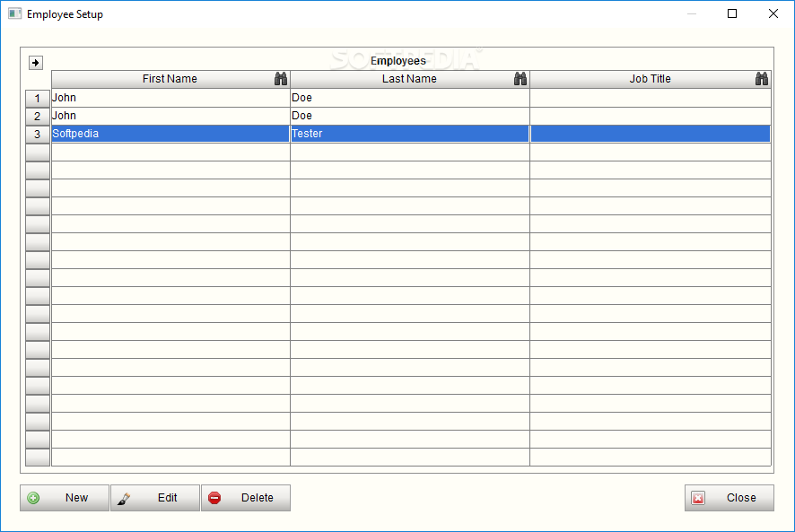795x532 pixels.
Task: Select row header number 2
Action: click(x=38, y=116)
